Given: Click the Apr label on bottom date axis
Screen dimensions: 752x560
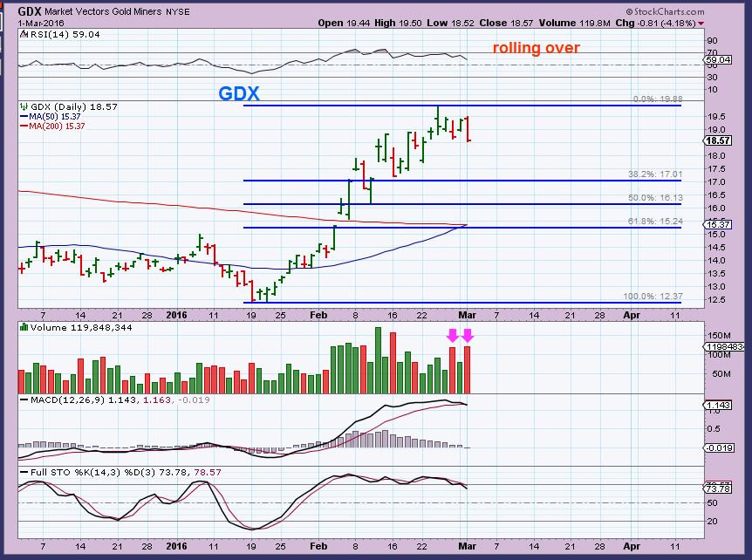Looking at the screenshot, I should pyautogui.click(x=632, y=546).
